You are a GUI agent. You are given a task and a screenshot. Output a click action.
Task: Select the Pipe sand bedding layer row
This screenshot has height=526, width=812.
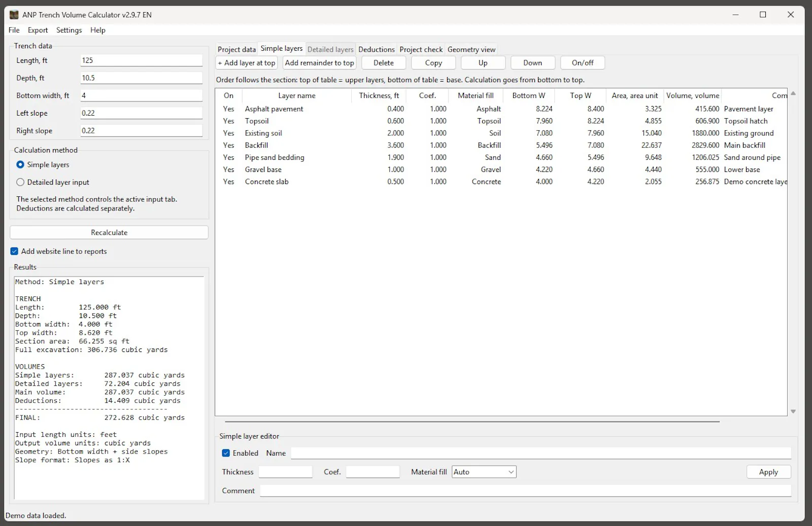coord(501,158)
